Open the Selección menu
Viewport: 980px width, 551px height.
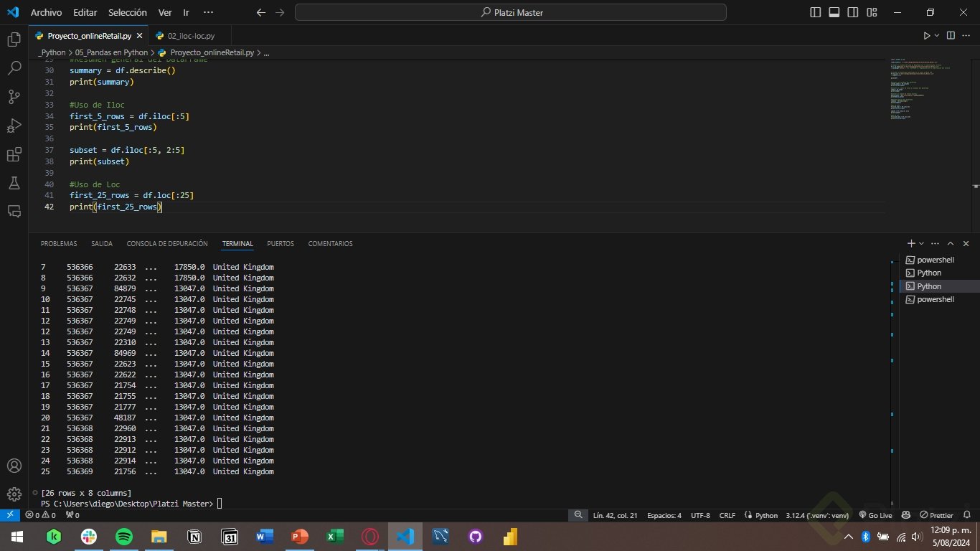pos(128,12)
